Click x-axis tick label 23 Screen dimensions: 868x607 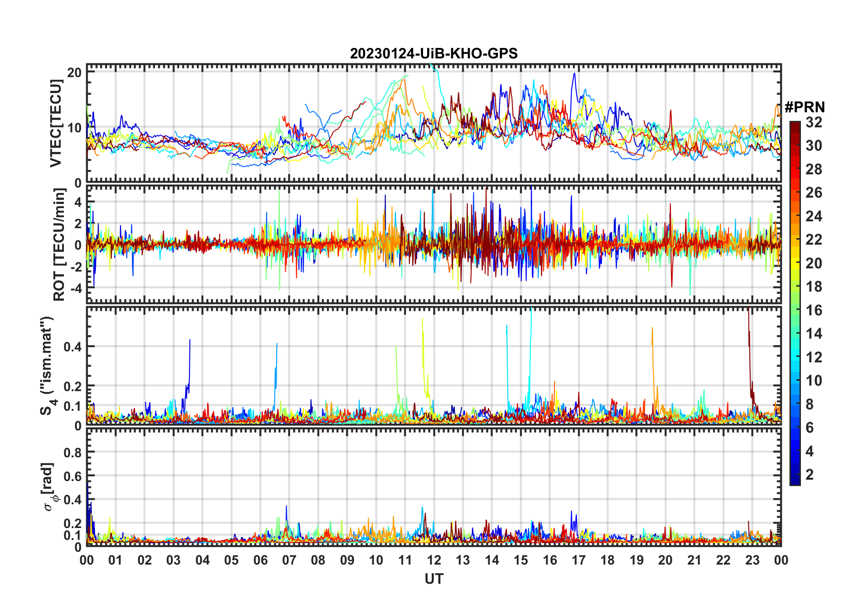752,560
